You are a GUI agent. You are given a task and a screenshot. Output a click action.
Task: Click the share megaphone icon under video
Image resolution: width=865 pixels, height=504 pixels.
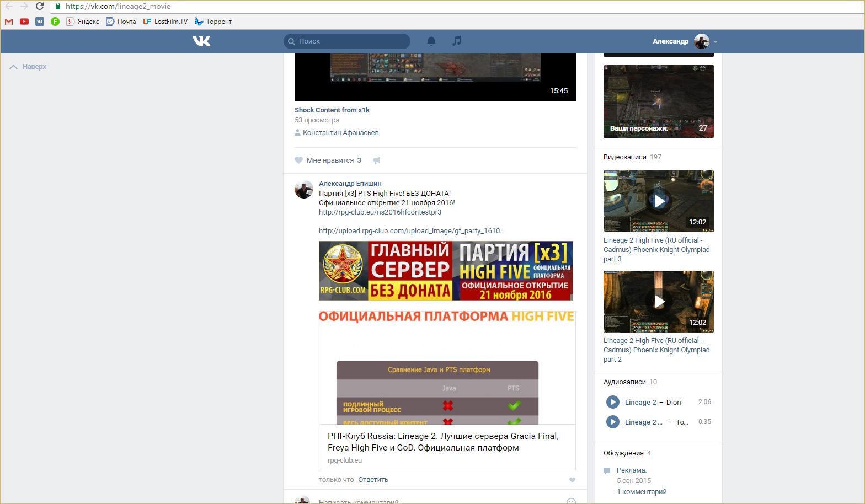(x=377, y=160)
